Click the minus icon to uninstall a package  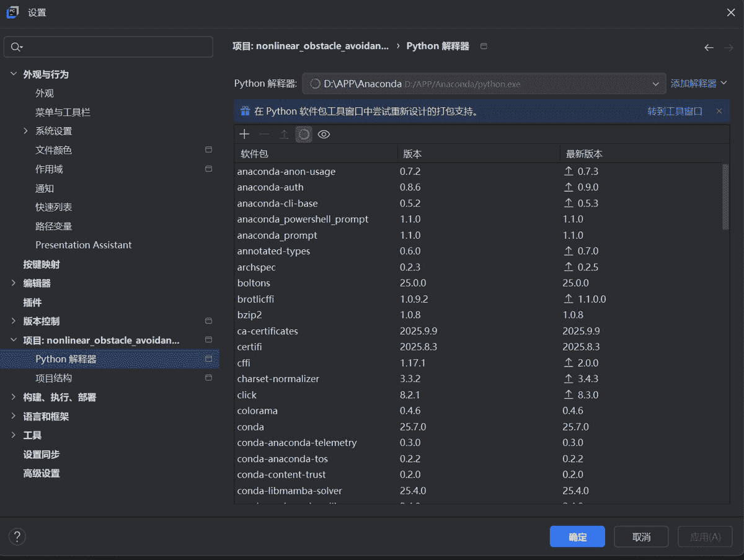coord(264,134)
